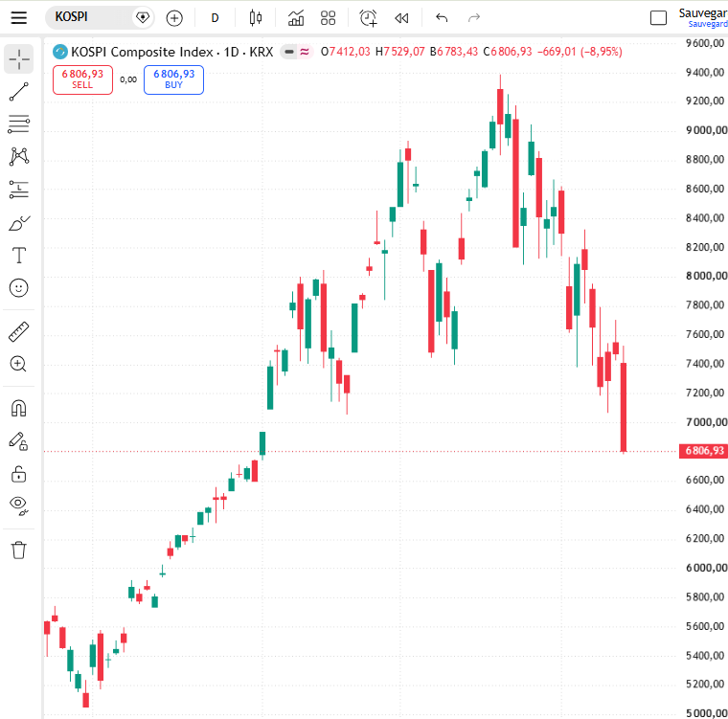Screen dimensions: 728x719
Task: Click the diamond icon beside KOSPI symbol
Action: (143, 18)
